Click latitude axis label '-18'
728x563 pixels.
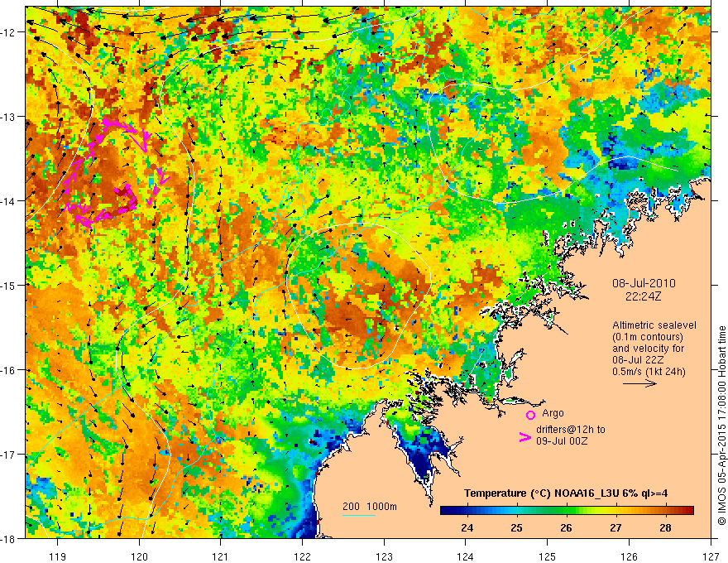(x=9, y=538)
